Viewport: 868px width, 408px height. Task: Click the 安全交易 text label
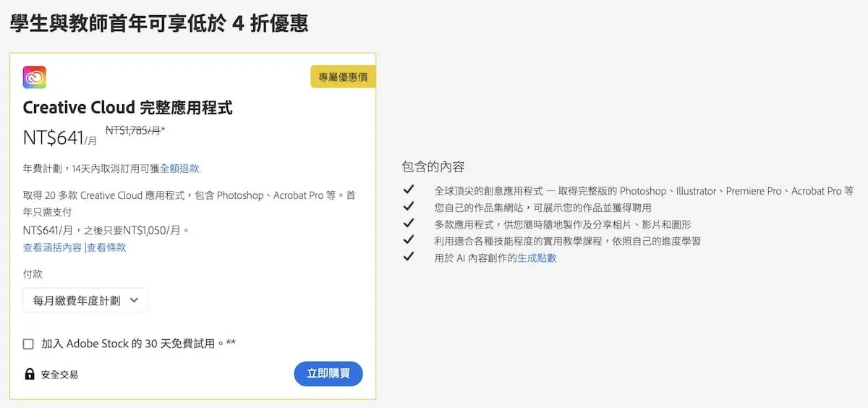pyautogui.click(x=60, y=375)
